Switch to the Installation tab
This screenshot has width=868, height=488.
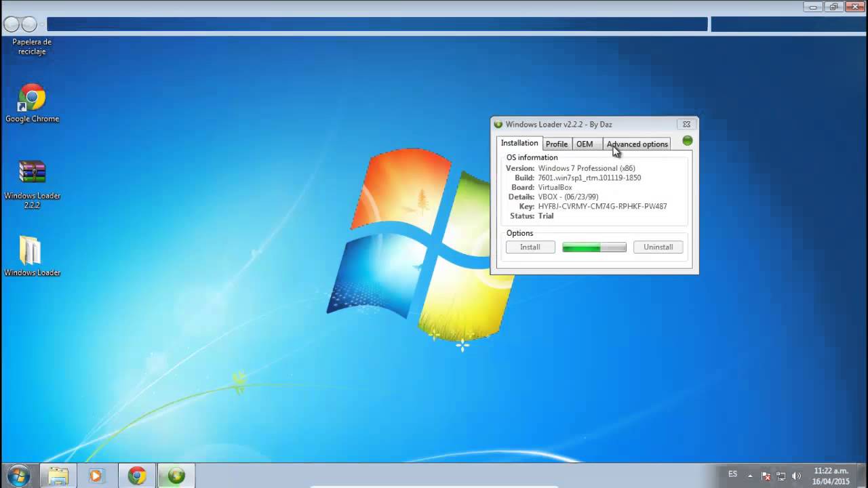519,143
